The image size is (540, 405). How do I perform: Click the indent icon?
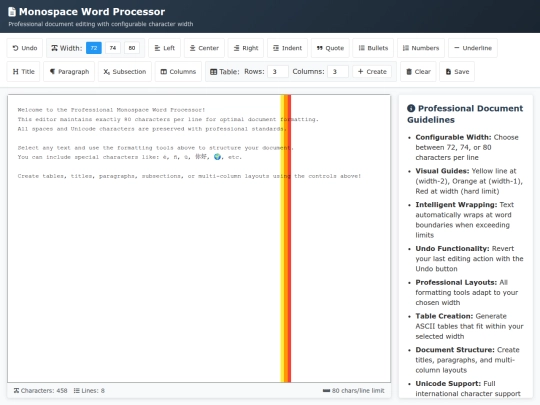(x=276, y=48)
